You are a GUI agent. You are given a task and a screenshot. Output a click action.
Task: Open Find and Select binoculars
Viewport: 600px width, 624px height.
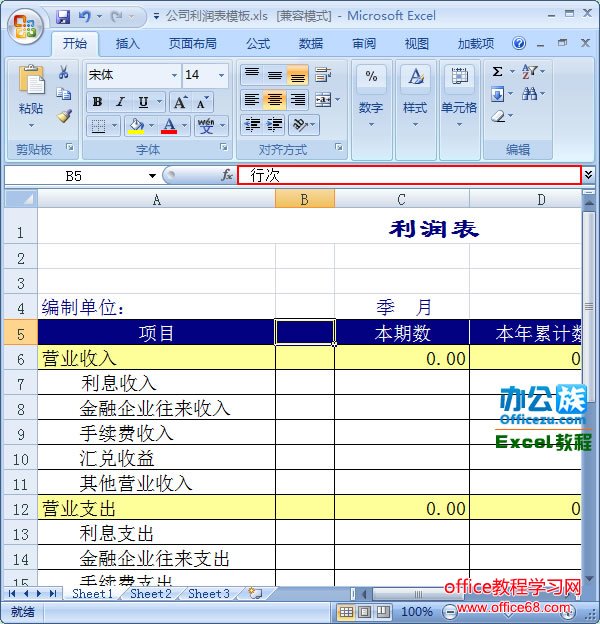point(529,94)
